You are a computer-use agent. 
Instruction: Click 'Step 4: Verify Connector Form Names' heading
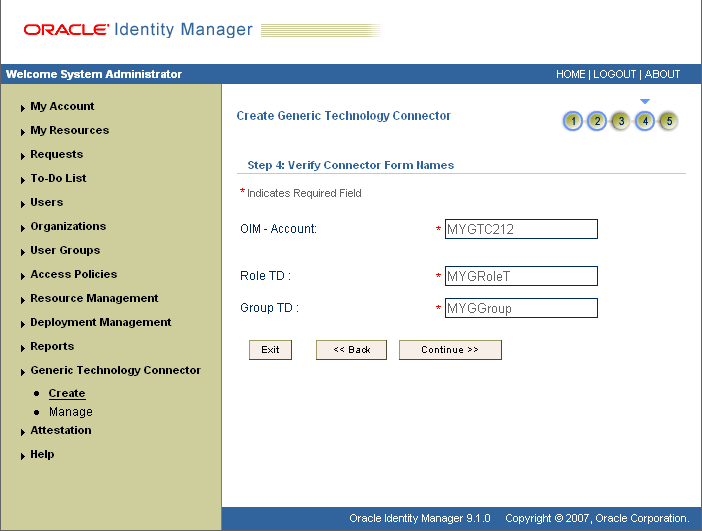(351, 165)
